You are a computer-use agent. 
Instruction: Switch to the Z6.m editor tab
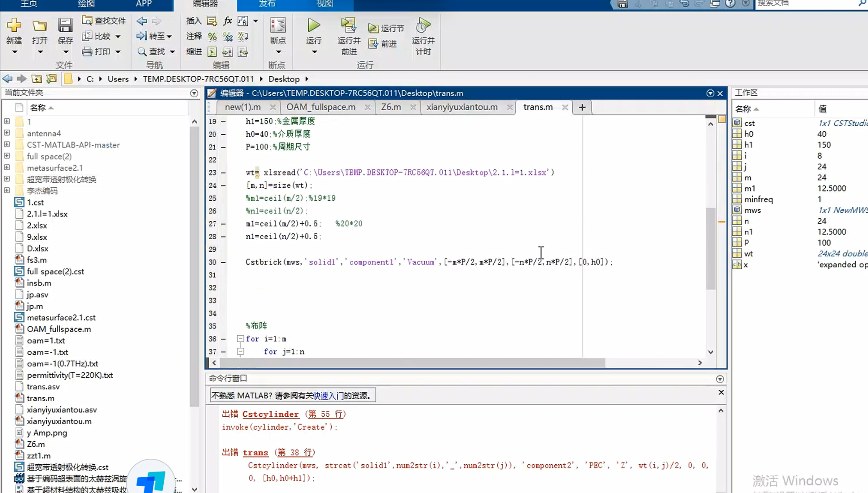[391, 107]
